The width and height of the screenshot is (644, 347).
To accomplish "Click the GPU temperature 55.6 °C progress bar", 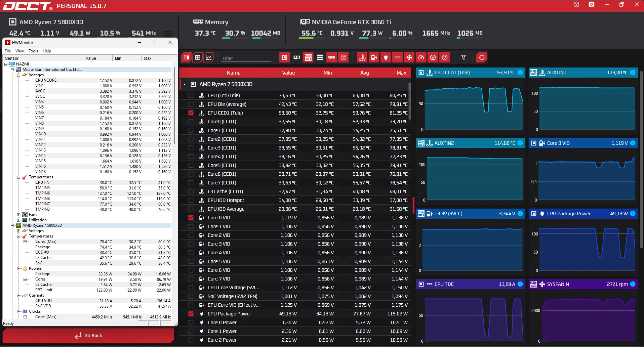I will pos(312,38).
